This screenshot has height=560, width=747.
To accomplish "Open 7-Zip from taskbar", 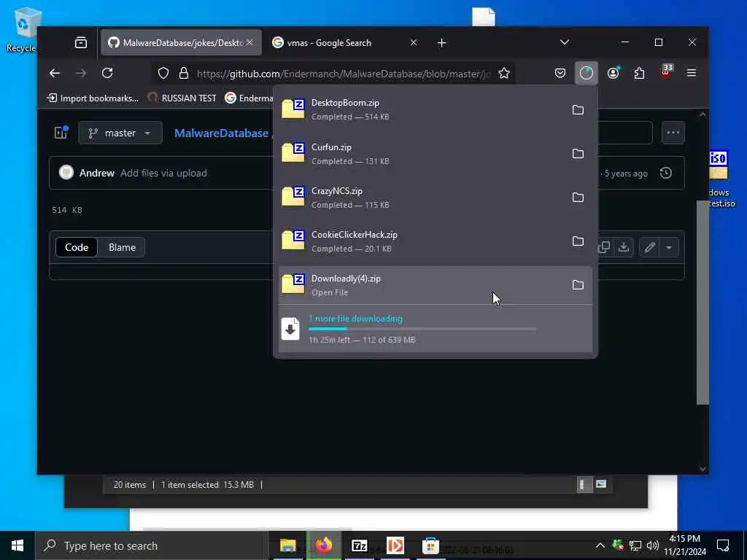I will (360, 545).
